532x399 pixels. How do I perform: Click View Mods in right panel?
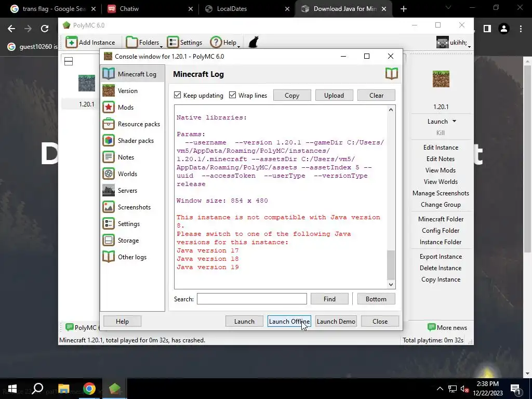point(441,170)
